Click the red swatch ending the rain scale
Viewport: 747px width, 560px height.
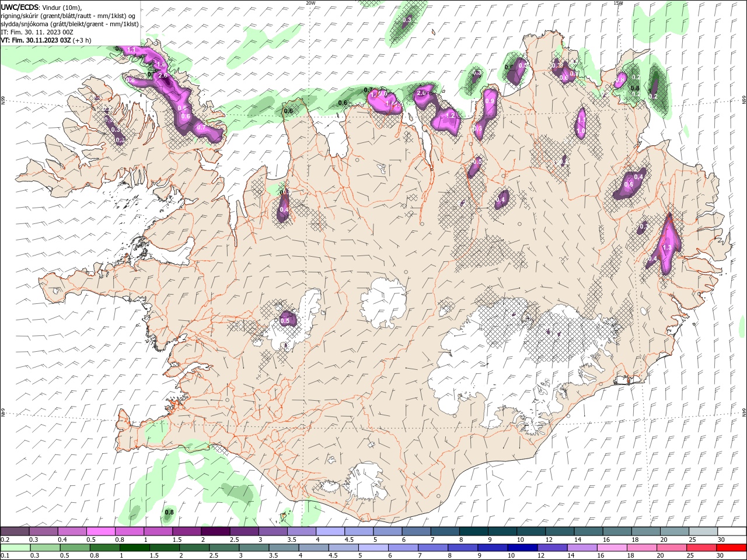click(x=731, y=548)
